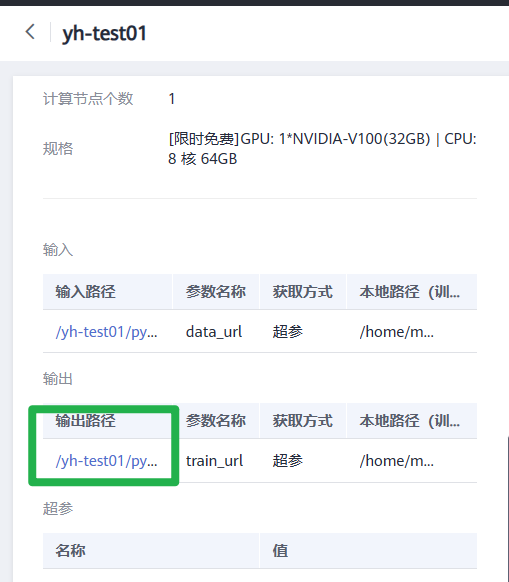Click the truncated /home/m... path in input row
The height and width of the screenshot is (582, 509).
tap(397, 332)
